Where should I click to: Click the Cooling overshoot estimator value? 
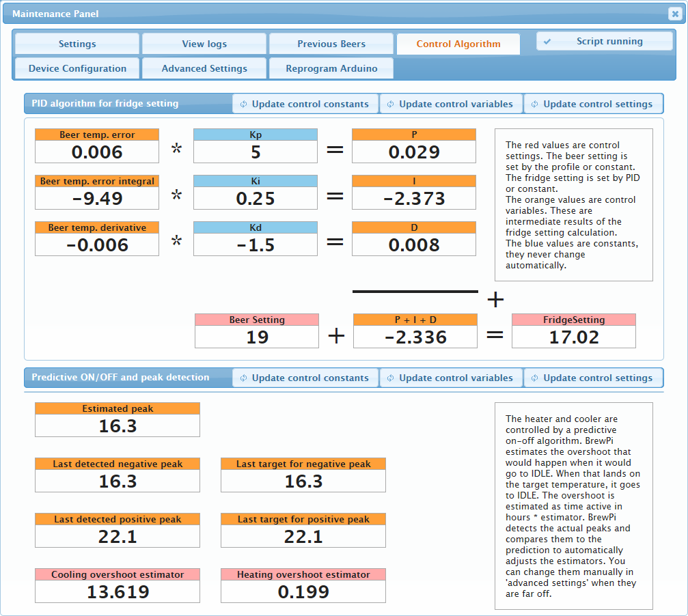pyautogui.click(x=118, y=591)
